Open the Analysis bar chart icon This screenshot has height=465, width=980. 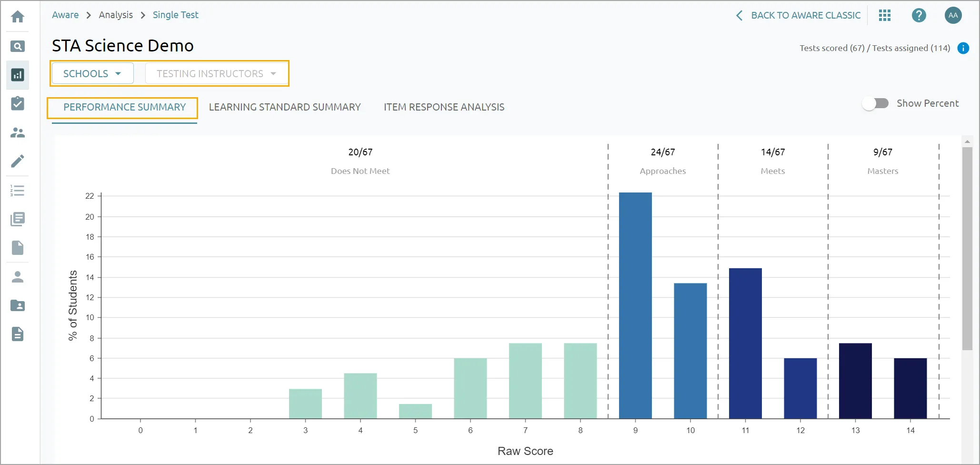(18, 75)
